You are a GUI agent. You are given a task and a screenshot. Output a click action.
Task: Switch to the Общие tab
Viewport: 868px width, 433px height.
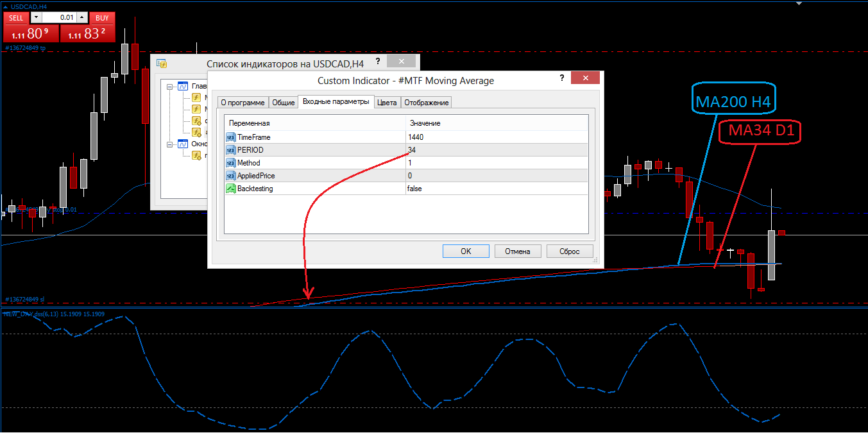(x=283, y=103)
